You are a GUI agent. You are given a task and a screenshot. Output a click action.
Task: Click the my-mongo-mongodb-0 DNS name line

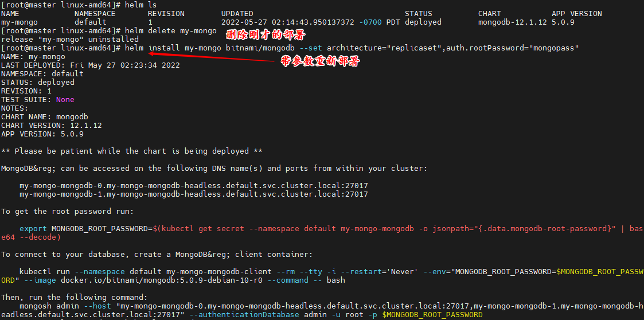194,186
